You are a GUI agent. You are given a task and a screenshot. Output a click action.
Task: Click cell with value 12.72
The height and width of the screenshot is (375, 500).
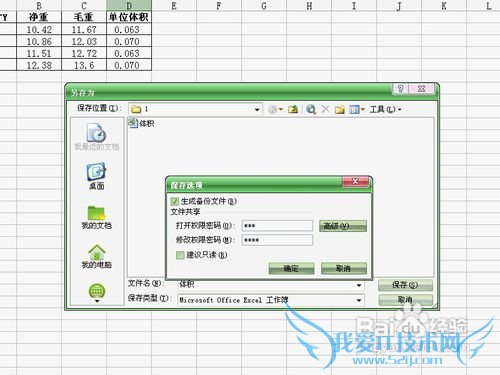[x=84, y=53]
